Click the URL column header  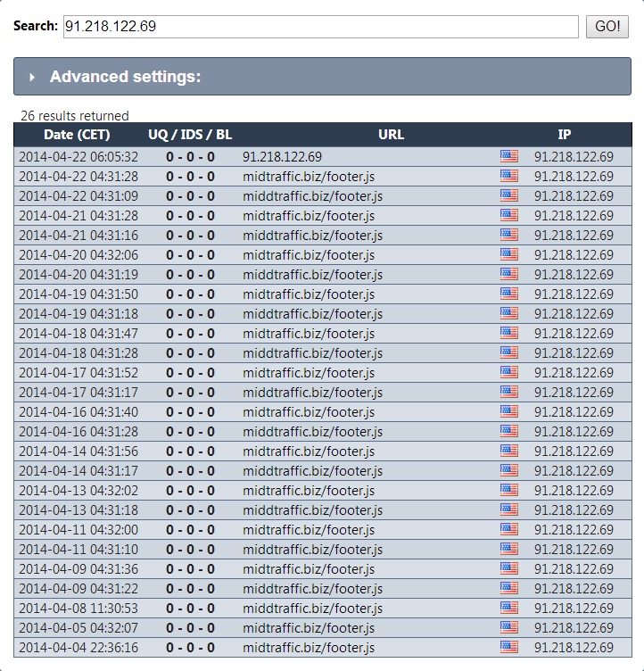coord(391,135)
